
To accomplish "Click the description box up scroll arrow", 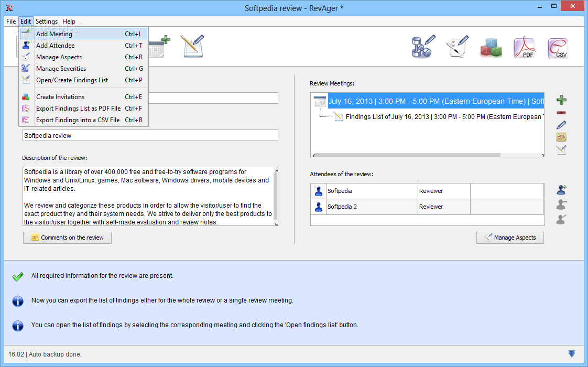I will tap(276, 170).
